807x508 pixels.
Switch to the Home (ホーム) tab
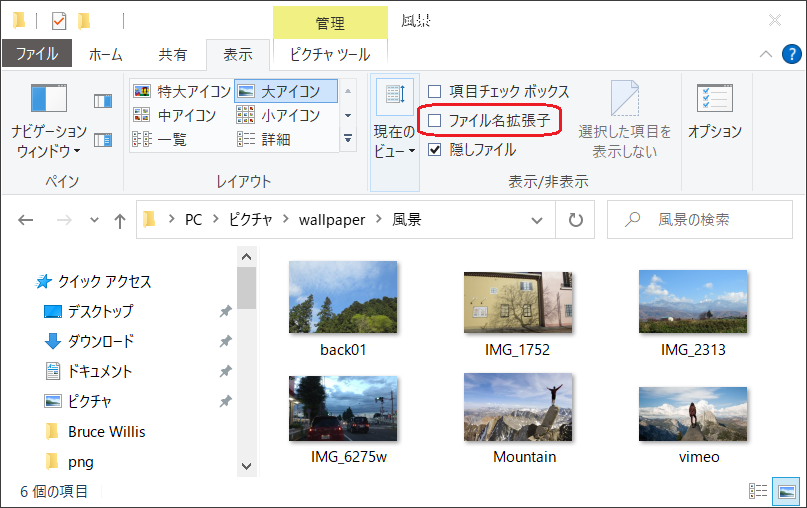coord(106,54)
